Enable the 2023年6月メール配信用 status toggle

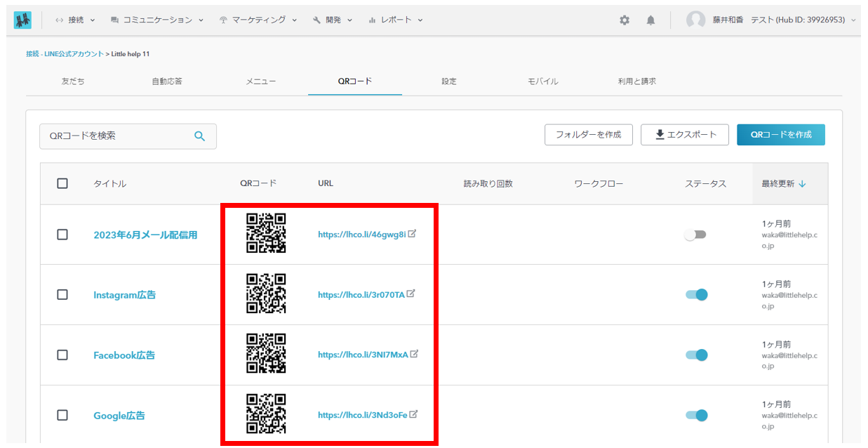(x=695, y=235)
